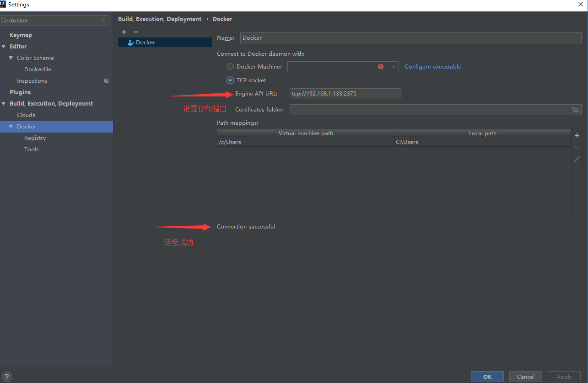Image resolution: width=588 pixels, height=383 pixels.
Task: Click Configure executable link
Action: 433,67
